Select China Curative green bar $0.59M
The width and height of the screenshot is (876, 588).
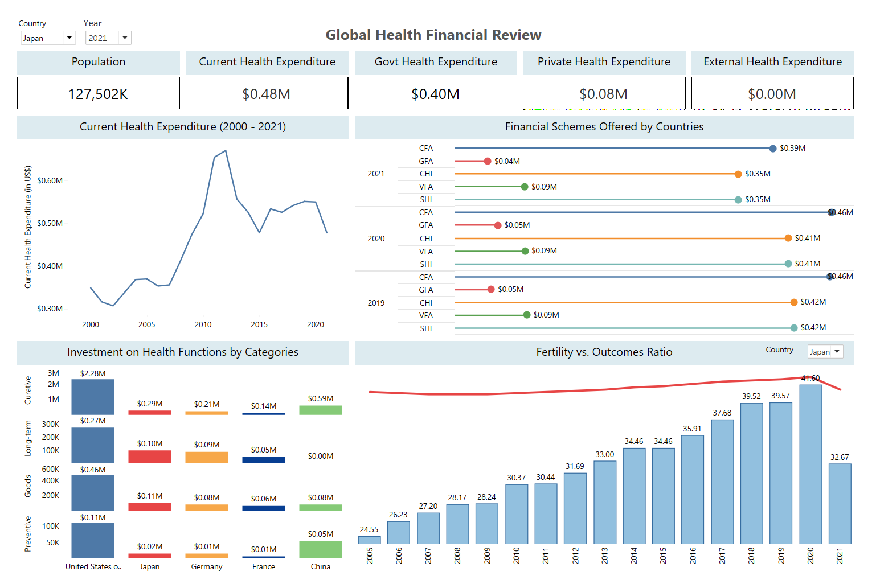tap(321, 410)
